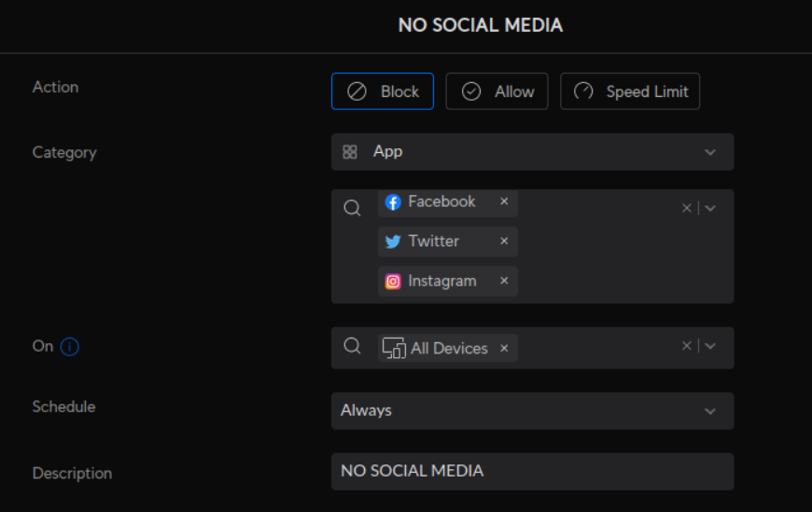Expand the devices dropdown arrow
The height and width of the screenshot is (512, 812).
710,346
